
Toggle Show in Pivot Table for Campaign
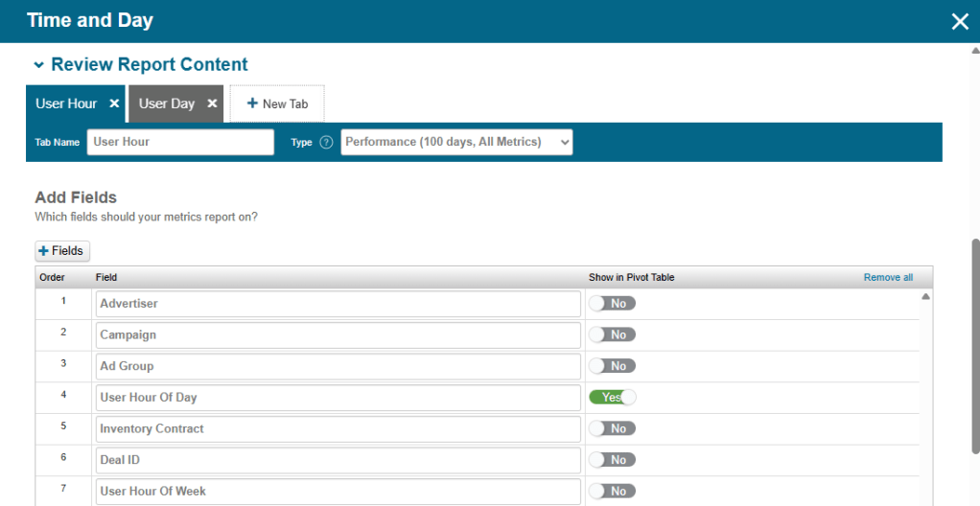coord(612,334)
